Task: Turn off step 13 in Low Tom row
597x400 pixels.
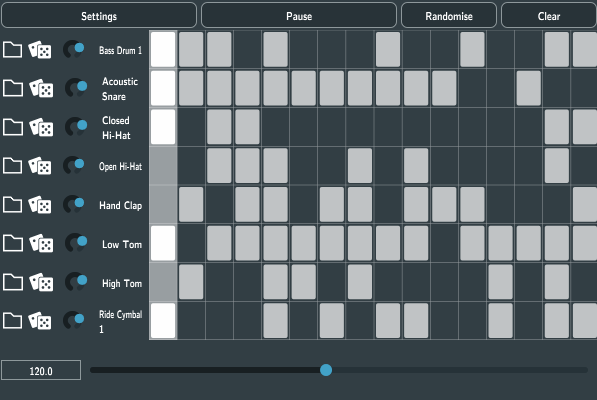Action: [500, 243]
